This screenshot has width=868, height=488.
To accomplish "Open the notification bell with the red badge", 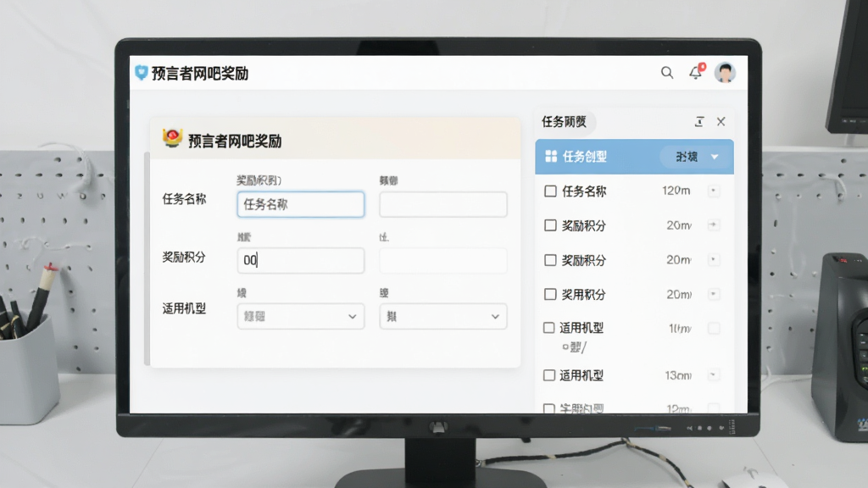I will [x=697, y=72].
